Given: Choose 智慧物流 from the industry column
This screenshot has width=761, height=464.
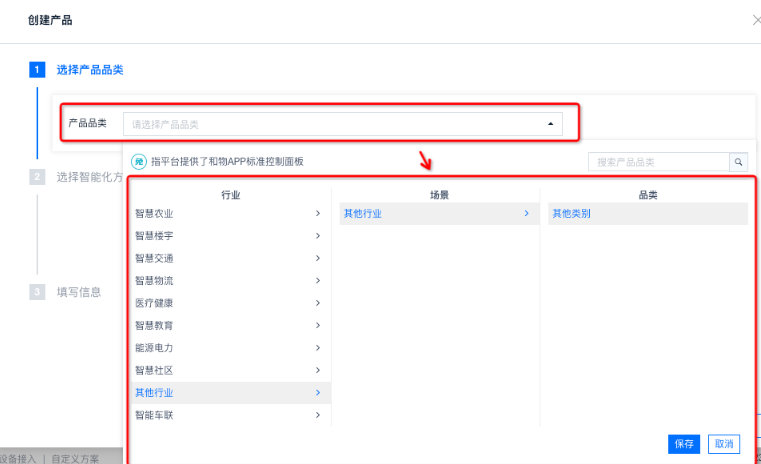Looking at the screenshot, I should tap(155, 281).
